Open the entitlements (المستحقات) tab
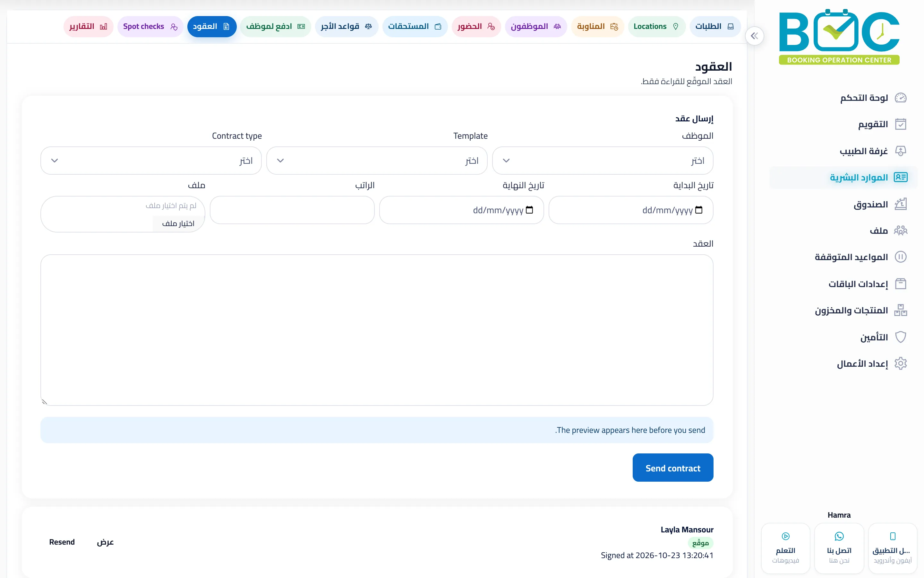This screenshot has width=924, height=578. pos(415,26)
